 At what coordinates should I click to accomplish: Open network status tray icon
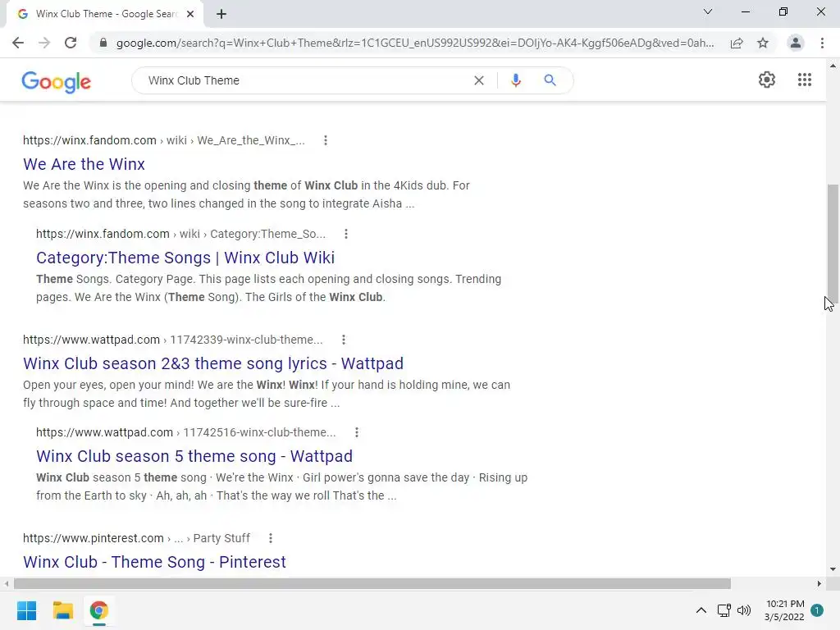(x=724, y=610)
